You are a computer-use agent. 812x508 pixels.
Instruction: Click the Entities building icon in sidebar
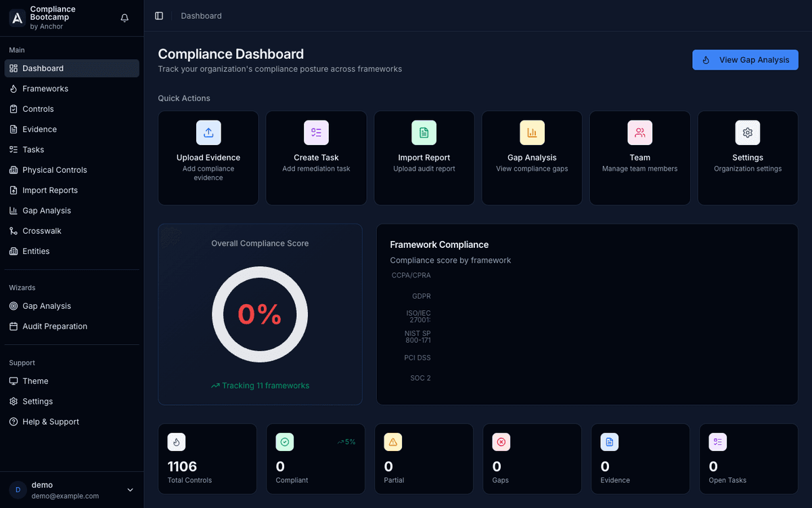[14, 251]
